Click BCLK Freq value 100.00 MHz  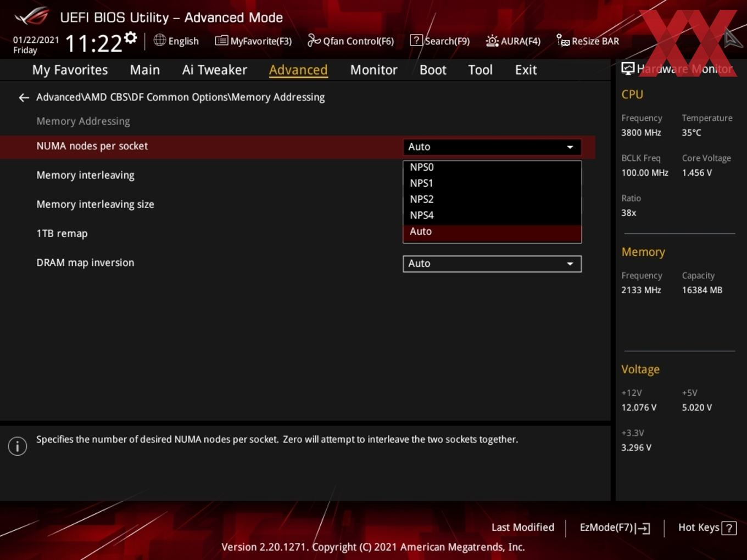645,172
